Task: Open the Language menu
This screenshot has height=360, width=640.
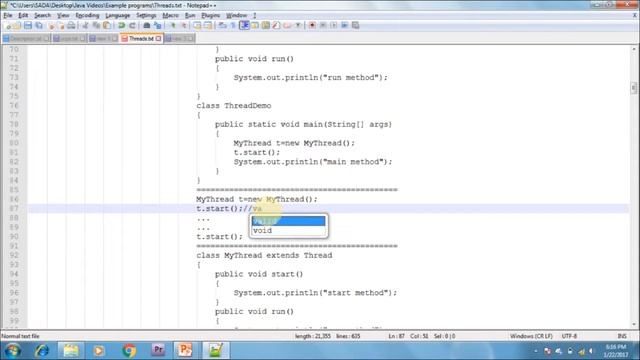Action: (118, 16)
